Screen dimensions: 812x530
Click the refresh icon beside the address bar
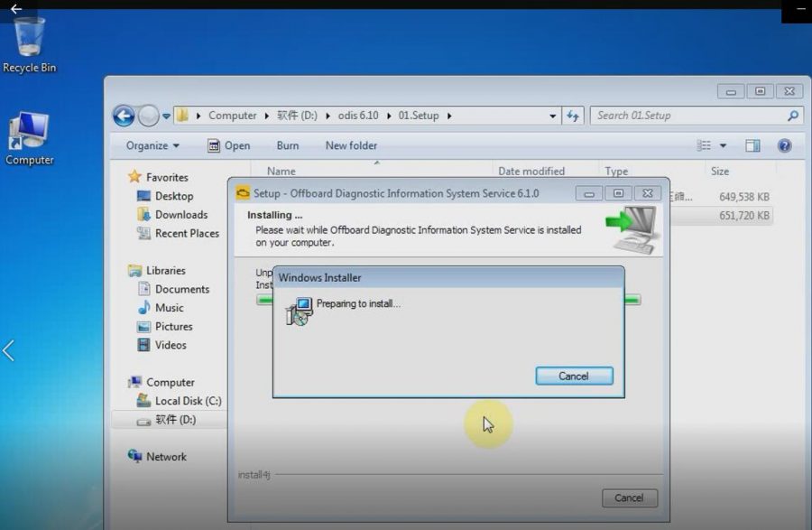[573, 116]
